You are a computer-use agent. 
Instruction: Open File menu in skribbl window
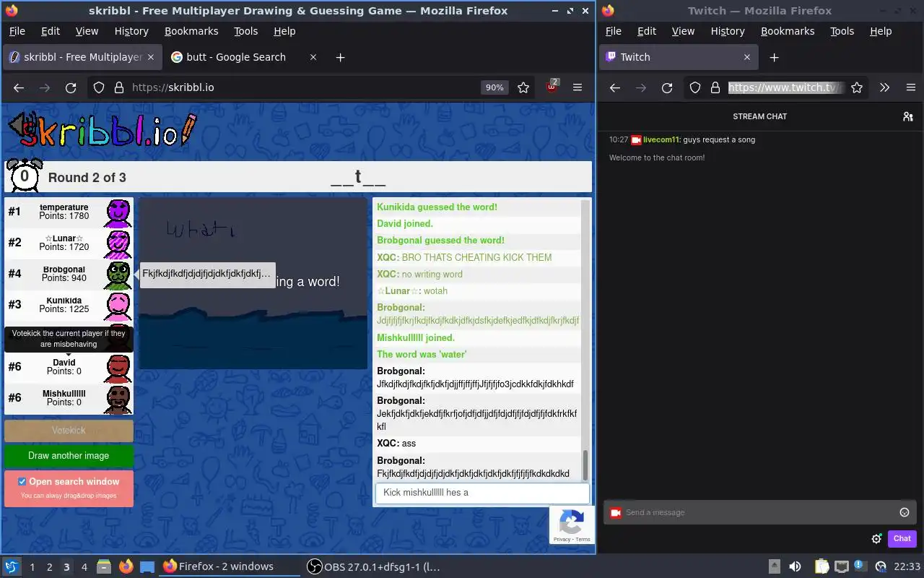[17, 31]
